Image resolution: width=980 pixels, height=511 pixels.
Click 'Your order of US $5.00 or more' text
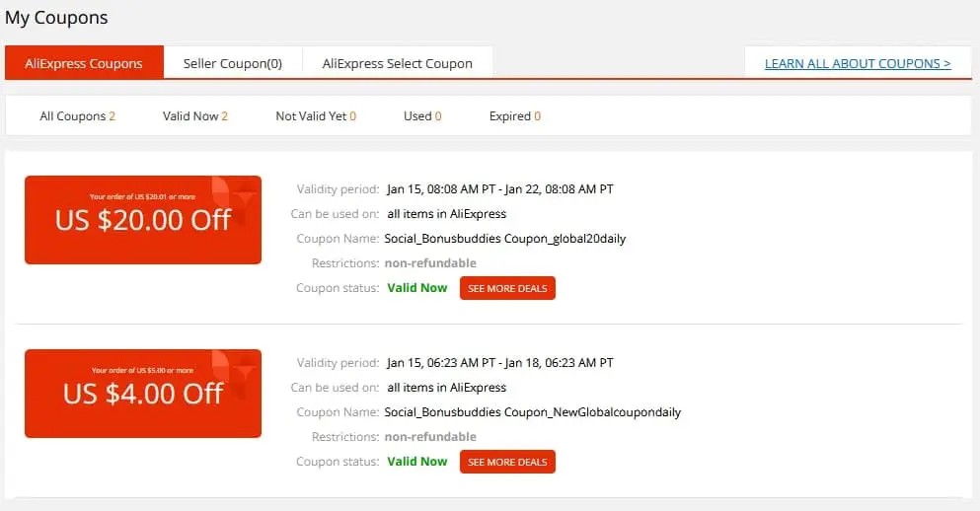[x=142, y=371]
